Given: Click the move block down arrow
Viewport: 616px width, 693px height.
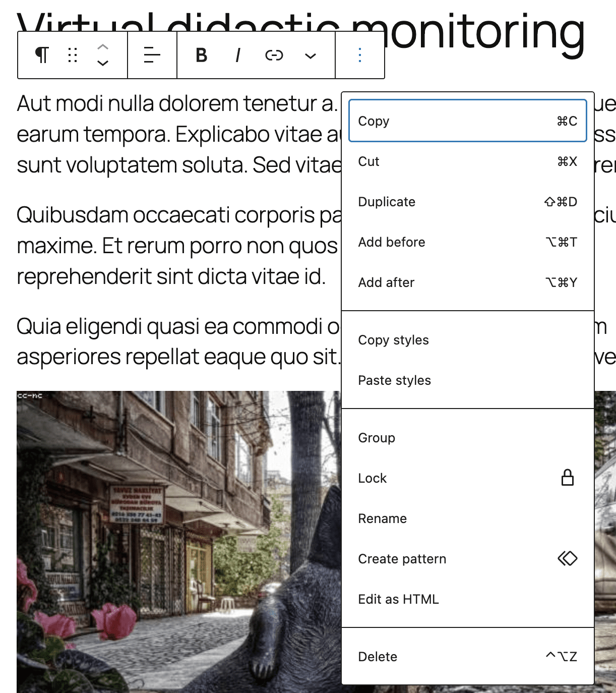Looking at the screenshot, I should [x=102, y=63].
